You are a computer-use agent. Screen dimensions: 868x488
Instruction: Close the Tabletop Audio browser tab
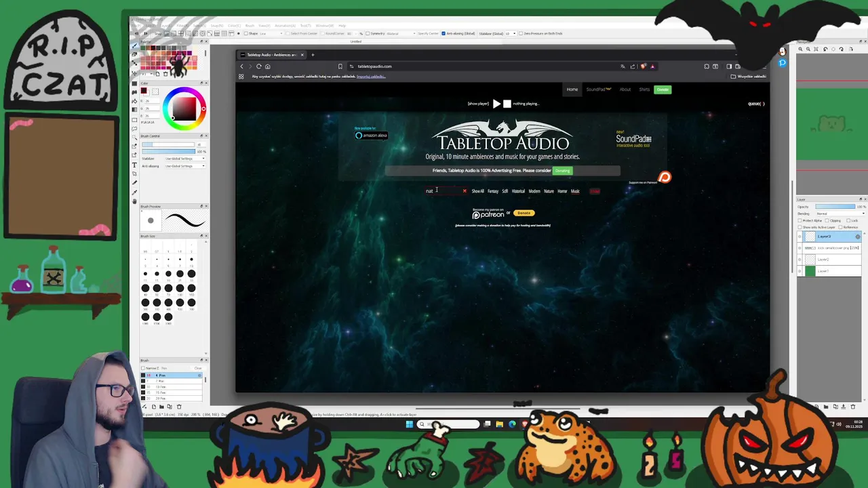tap(302, 55)
